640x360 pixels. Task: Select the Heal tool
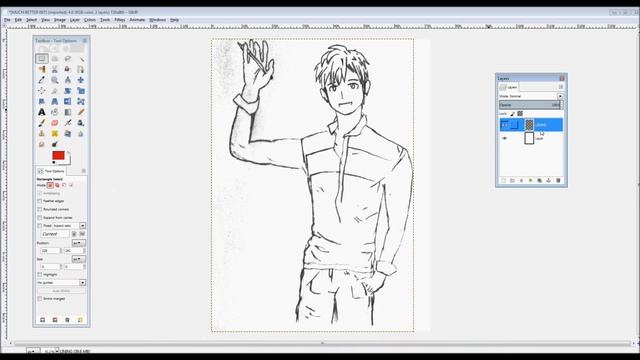pyautogui.click(x=55, y=133)
